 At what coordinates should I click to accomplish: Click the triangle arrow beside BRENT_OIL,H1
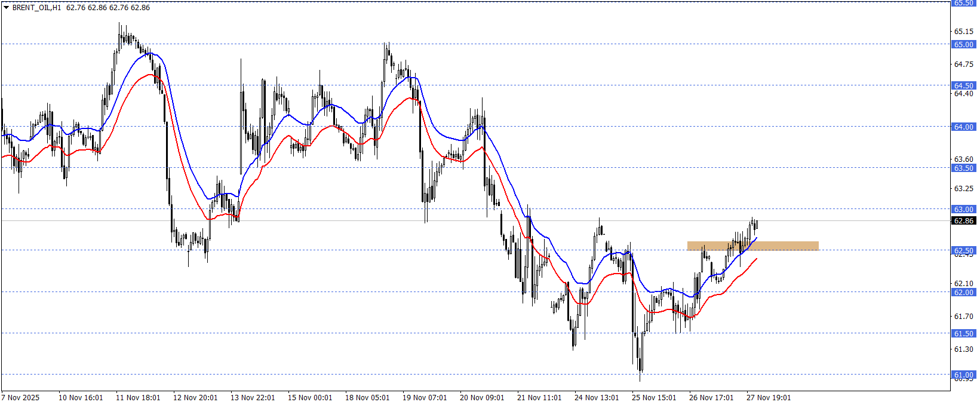tap(6, 8)
